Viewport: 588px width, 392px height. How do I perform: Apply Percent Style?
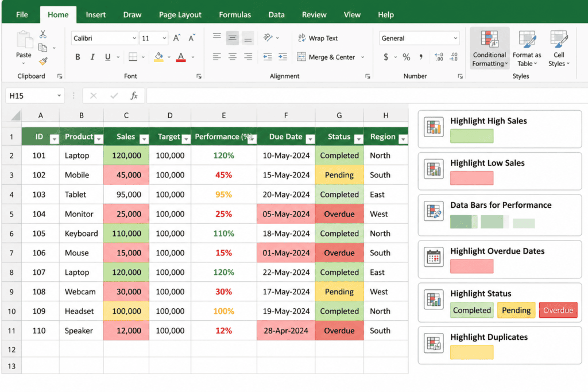(x=406, y=57)
